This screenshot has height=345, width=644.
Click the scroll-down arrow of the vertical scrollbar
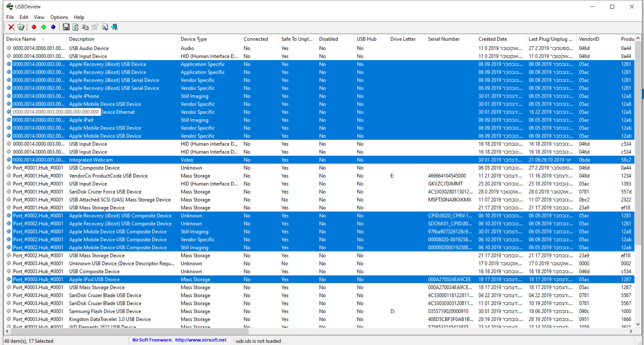tap(638, 325)
